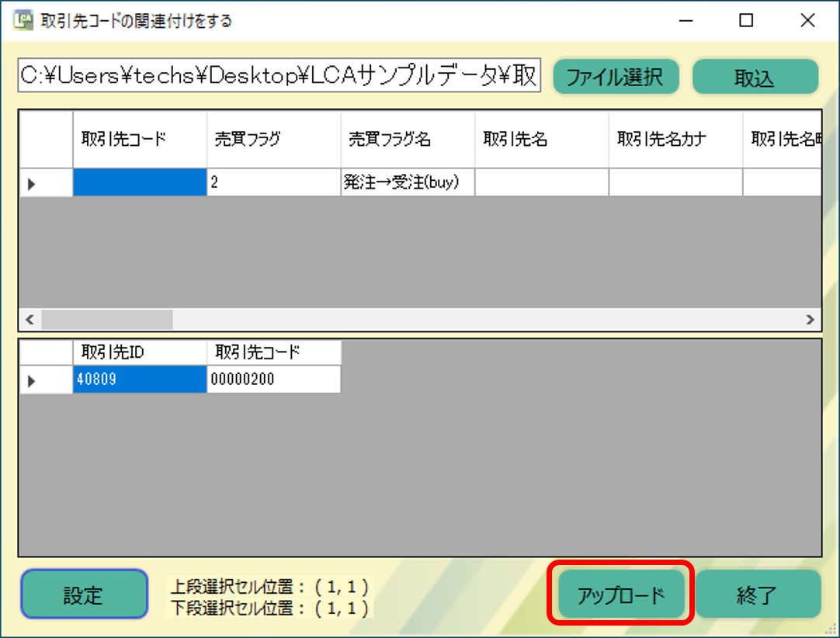Click the right scroll arrow of upper grid

(810, 319)
